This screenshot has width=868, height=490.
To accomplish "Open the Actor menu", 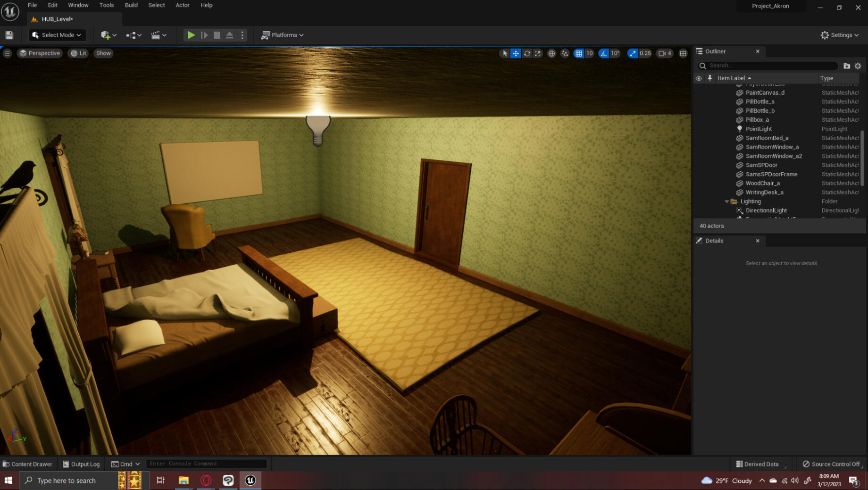I will pos(182,5).
